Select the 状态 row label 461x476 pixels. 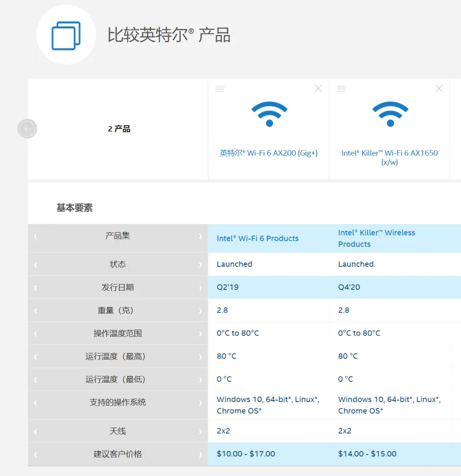(x=117, y=264)
